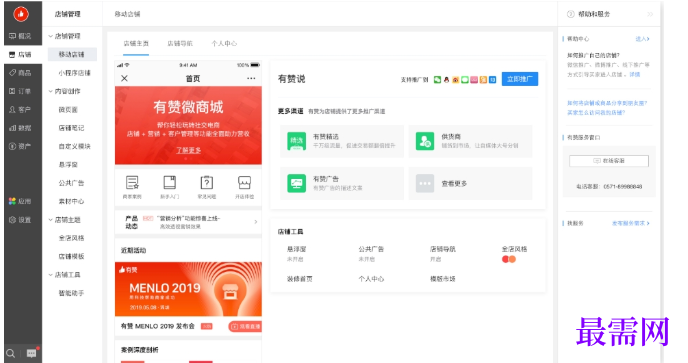Viewport: 688px width, 363px height.
Task: Open 设置 settings in the dark sidebar
Action: point(21,220)
